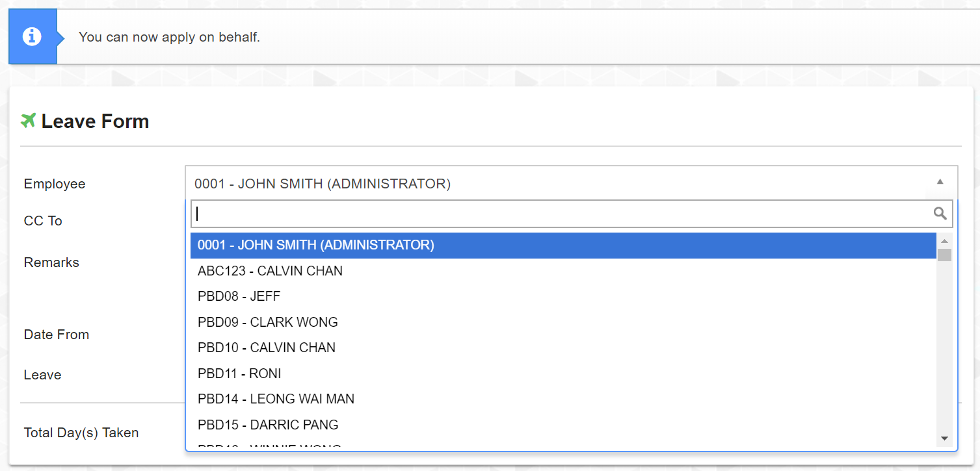Collapse the Employee dropdown using its arrow
980x471 pixels.
click(x=940, y=182)
